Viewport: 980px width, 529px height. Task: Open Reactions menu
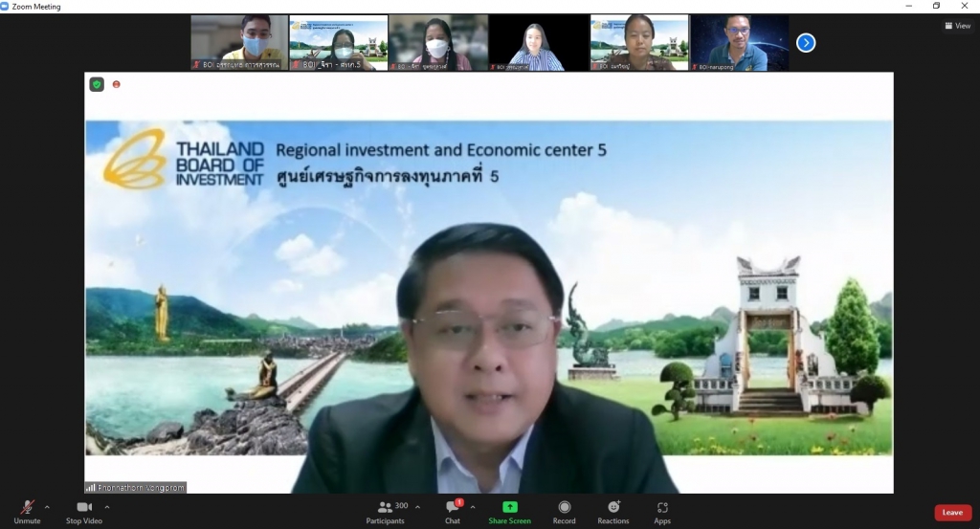[613, 512]
